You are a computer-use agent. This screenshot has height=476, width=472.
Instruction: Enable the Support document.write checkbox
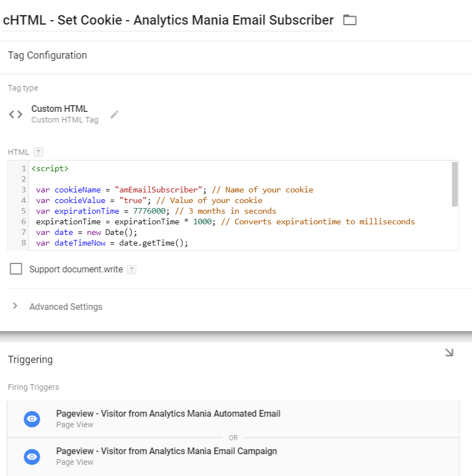coord(17,269)
